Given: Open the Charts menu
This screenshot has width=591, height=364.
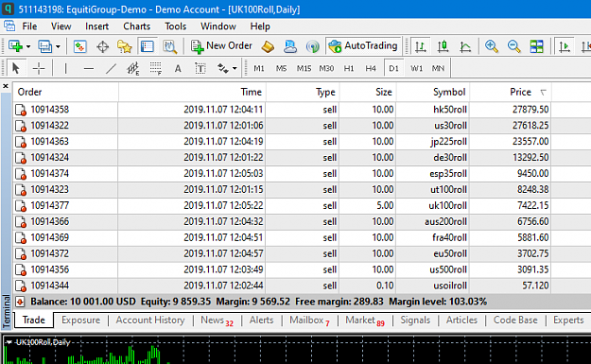Looking at the screenshot, I should pos(137,26).
